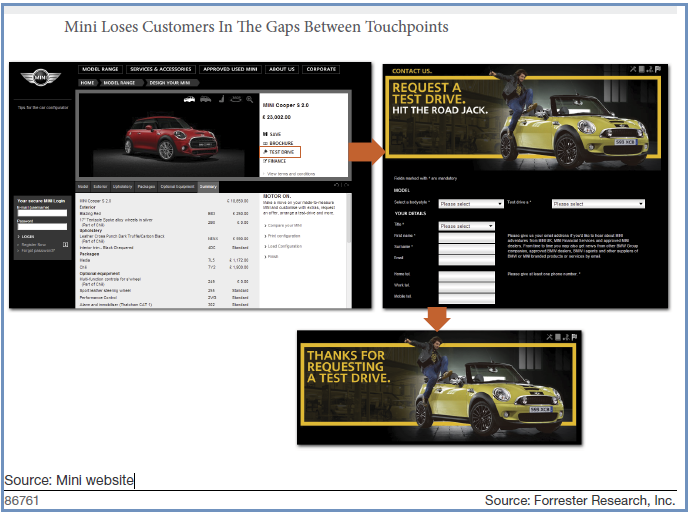
Task: Open the 'Select a bodystyle' dropdown
Action: (x=470, y=204)
